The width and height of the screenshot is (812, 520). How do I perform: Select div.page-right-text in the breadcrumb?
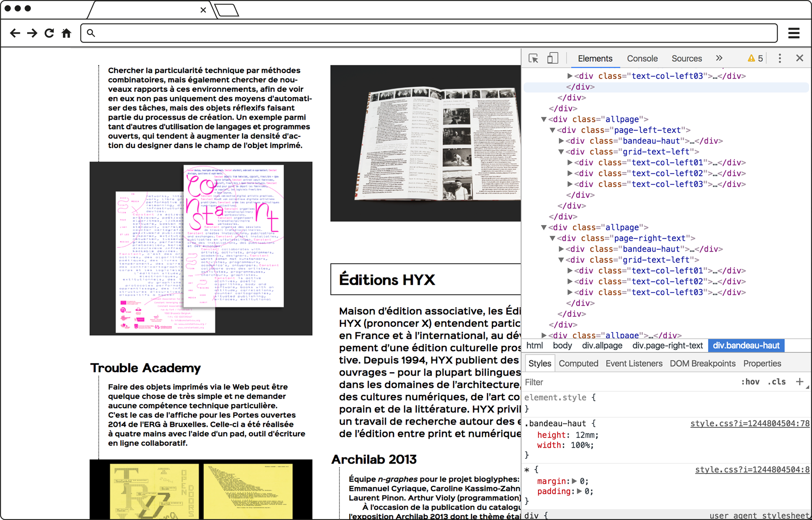[x=667, y=345]
